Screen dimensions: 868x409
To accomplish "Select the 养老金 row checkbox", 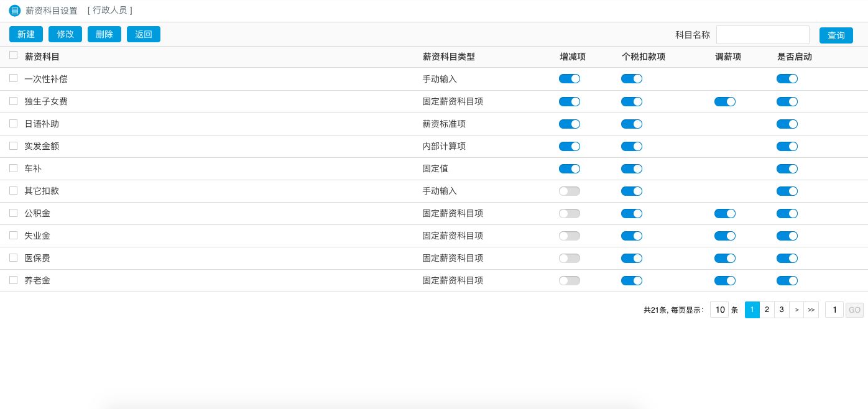I will (x=14, y=280).
